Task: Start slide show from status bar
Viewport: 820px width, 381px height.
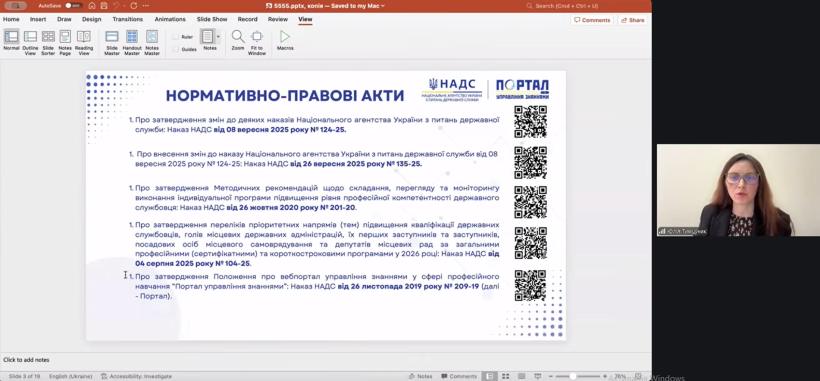Action: point(537,376)
